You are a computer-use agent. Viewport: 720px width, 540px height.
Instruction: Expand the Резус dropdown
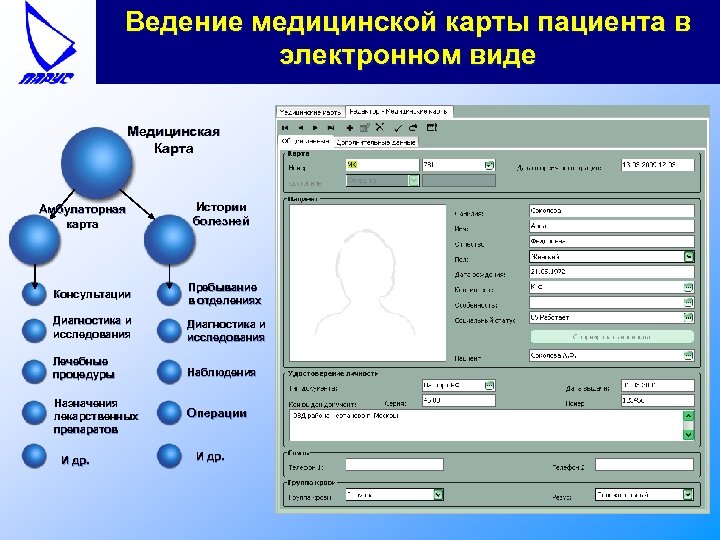(687, 495)
